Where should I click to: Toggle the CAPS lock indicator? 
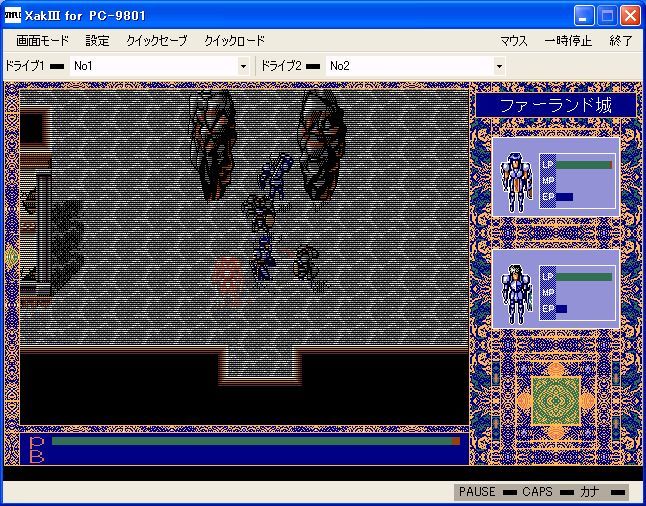(x=567, y=492)
